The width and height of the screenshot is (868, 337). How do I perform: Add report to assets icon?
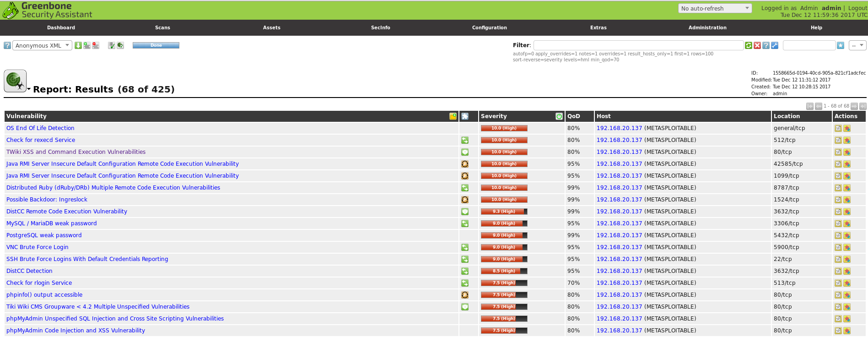pyautogui.click(x=87, y=45)
